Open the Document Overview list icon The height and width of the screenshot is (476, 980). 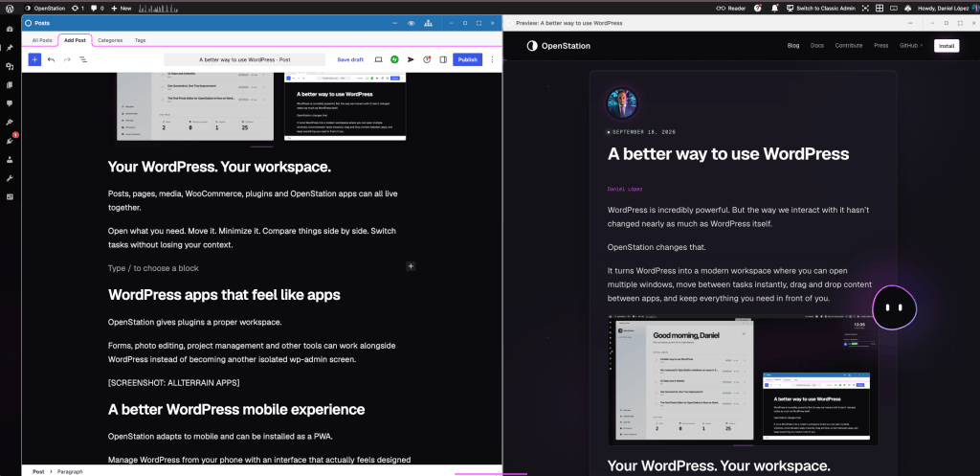83,59
